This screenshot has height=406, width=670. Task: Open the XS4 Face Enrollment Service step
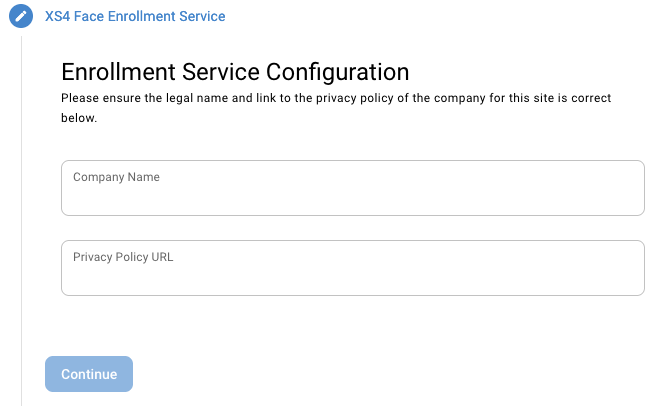pyautogui.click(x=135, y=16)
